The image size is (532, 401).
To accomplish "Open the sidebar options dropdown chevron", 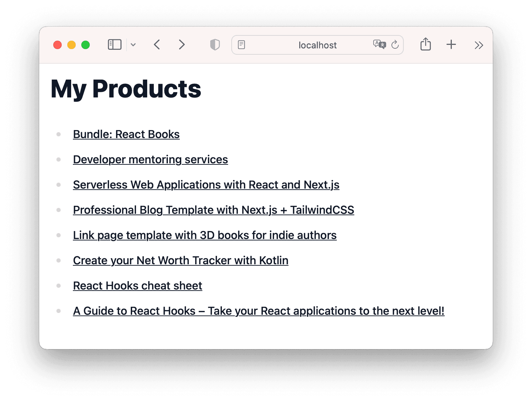I will (x=133, y=45).
